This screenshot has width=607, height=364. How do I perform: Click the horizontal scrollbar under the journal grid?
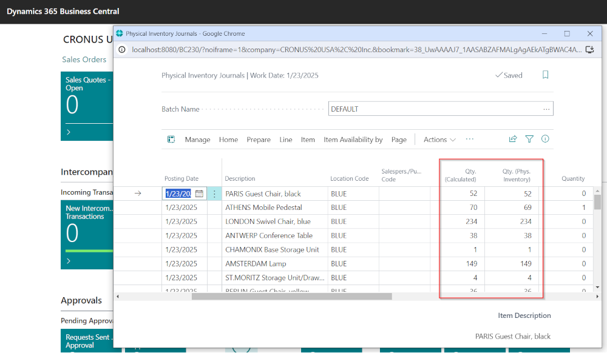click(291, 296)
